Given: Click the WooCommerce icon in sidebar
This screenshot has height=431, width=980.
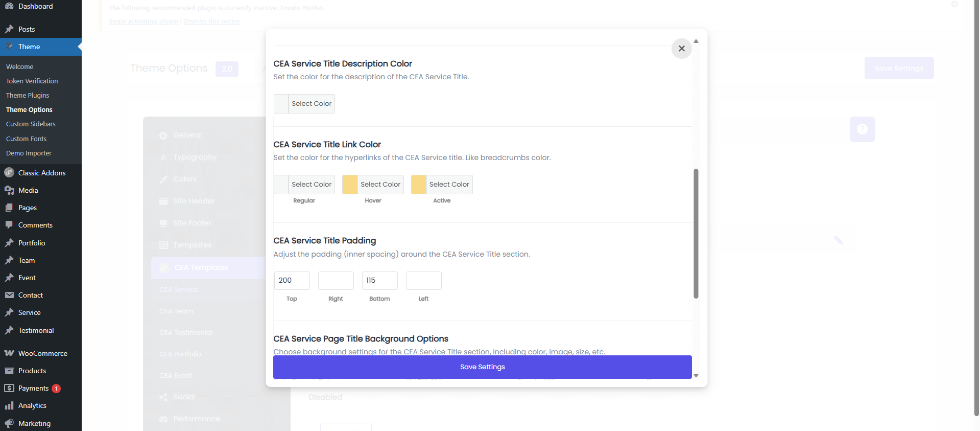Looking at the screenshot, I should pyautogui.click(x=9, y=353).
